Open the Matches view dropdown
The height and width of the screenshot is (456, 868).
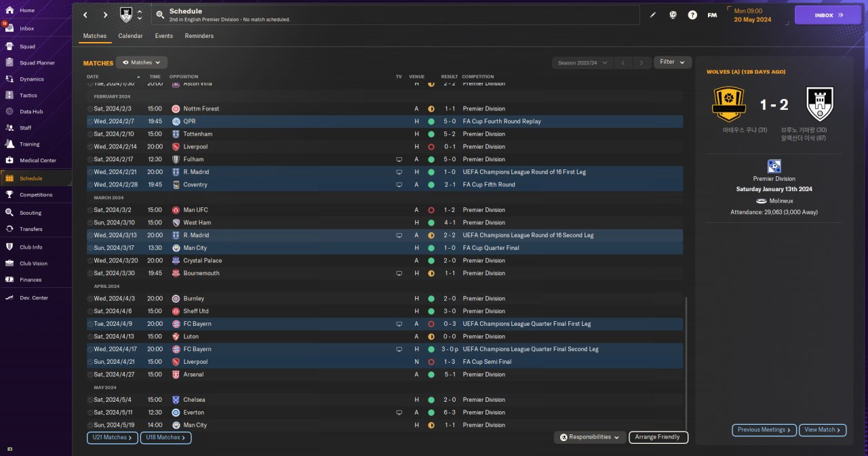pos(142,62)
